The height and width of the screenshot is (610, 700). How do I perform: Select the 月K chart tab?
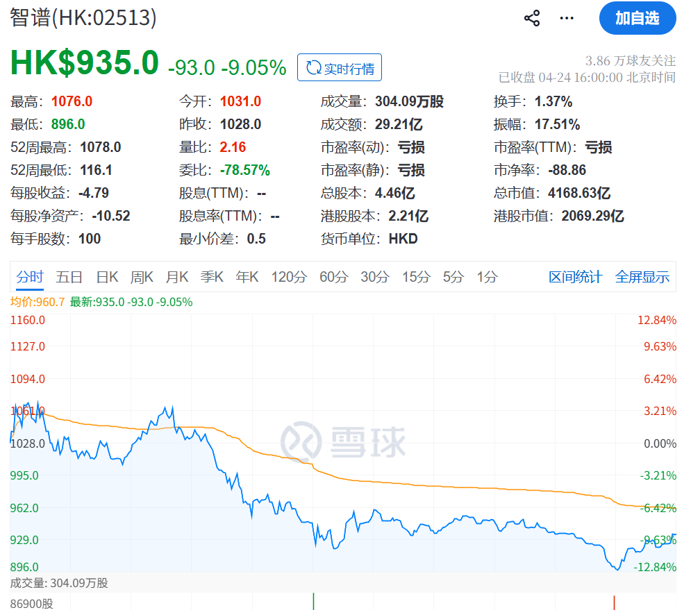click(x=177, y=278)
